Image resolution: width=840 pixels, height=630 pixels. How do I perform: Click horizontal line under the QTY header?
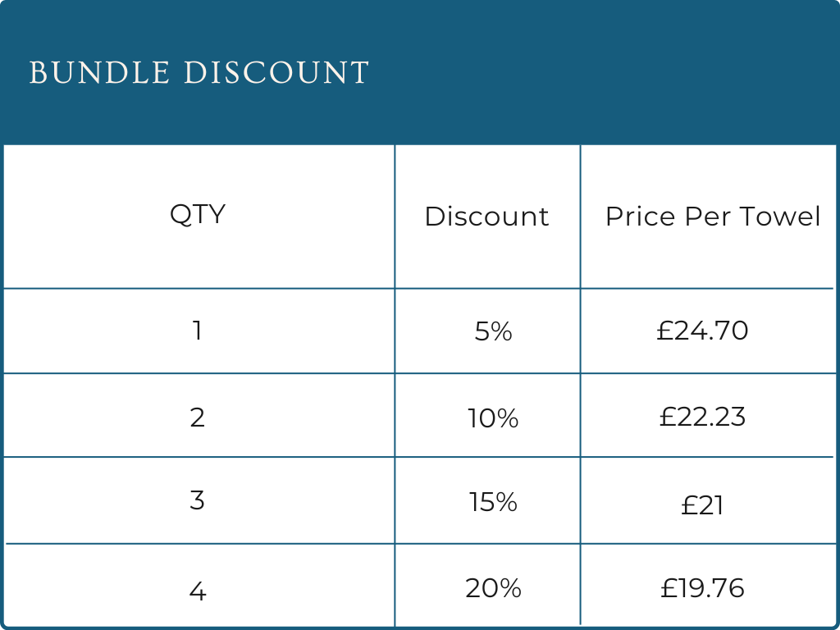click(x=197, y=288)
